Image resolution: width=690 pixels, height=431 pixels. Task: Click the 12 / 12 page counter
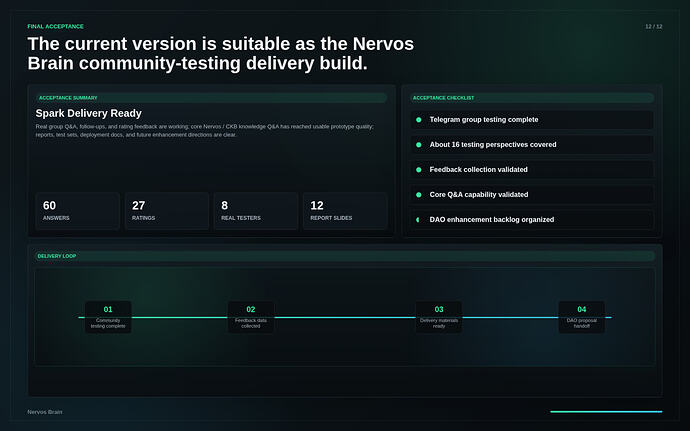coord(653,26)
